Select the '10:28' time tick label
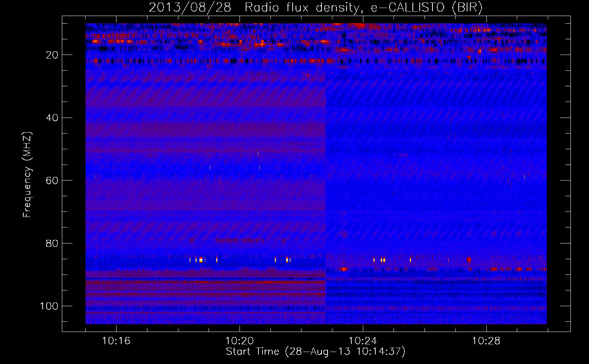The width and height of the screenshot is (589, 364). tap(486, 341)
